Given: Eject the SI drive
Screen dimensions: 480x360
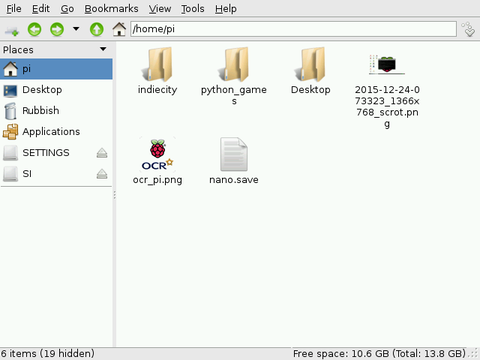Looking at the screenshot, I should click(x=102, y=174).
